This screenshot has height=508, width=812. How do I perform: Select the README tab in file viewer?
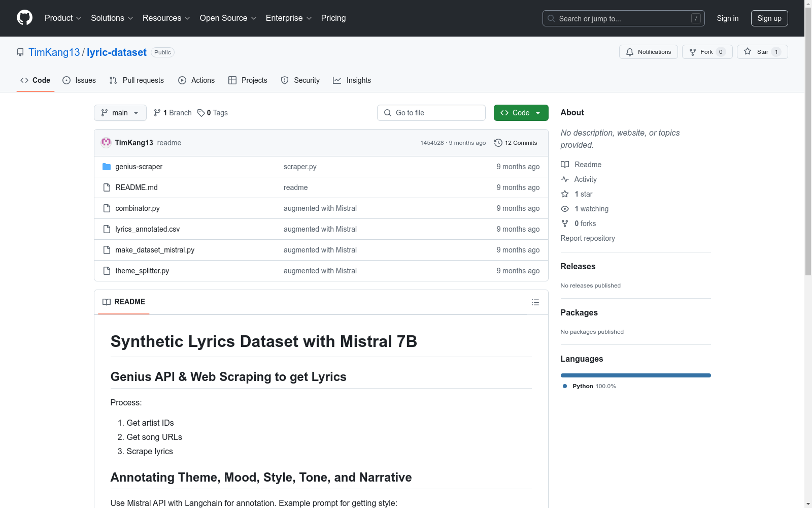(124, 302)
